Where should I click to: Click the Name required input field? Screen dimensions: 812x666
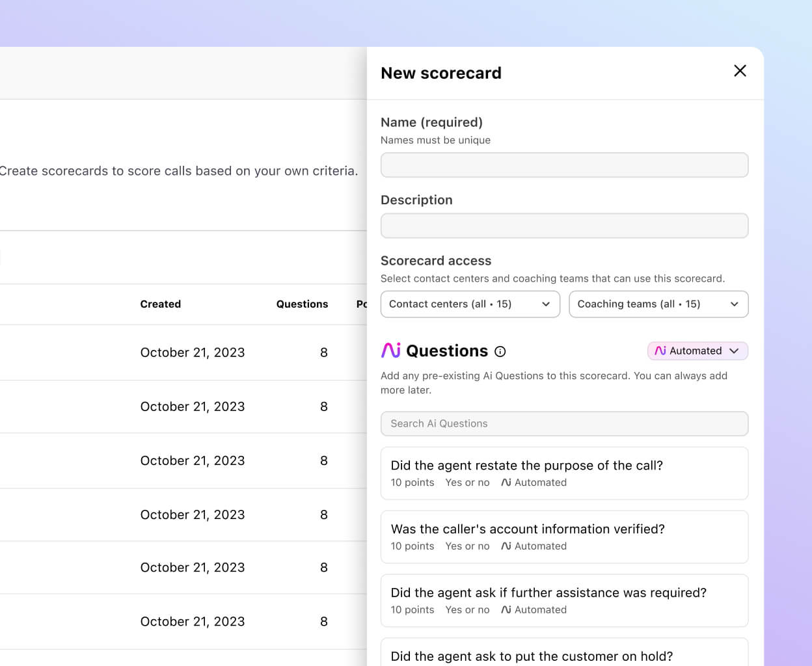click(x=564, y=165)
